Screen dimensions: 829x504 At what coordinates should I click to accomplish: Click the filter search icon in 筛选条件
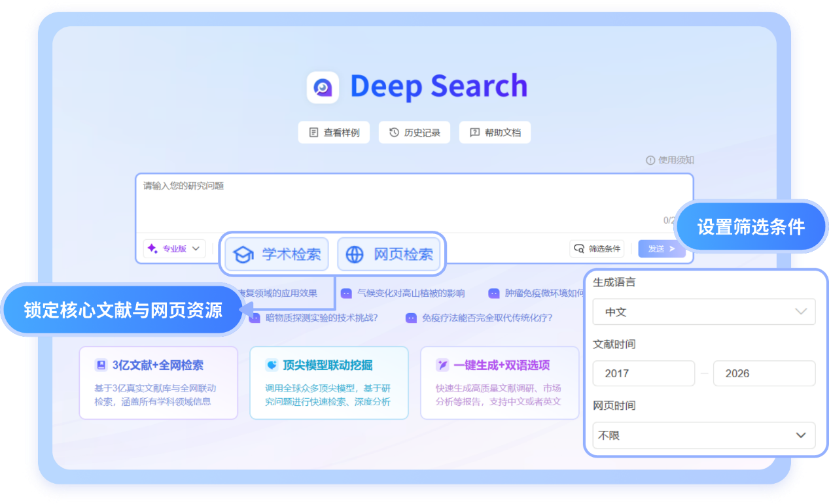579,248
